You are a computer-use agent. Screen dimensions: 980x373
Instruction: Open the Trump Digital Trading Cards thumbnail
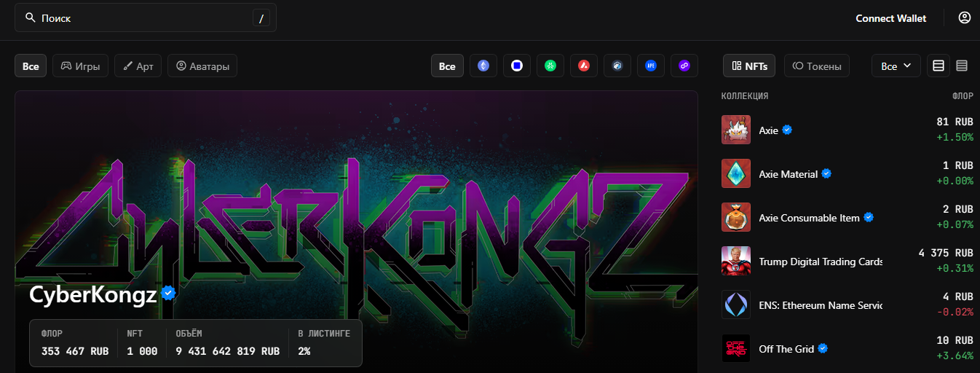[x=736, y=261]
